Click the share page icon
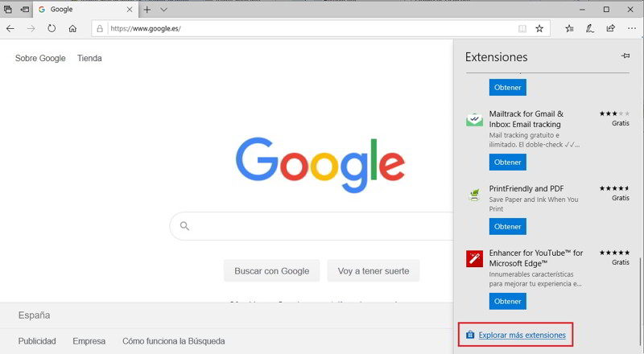644x354 pixels. click(x=610, y=28)
